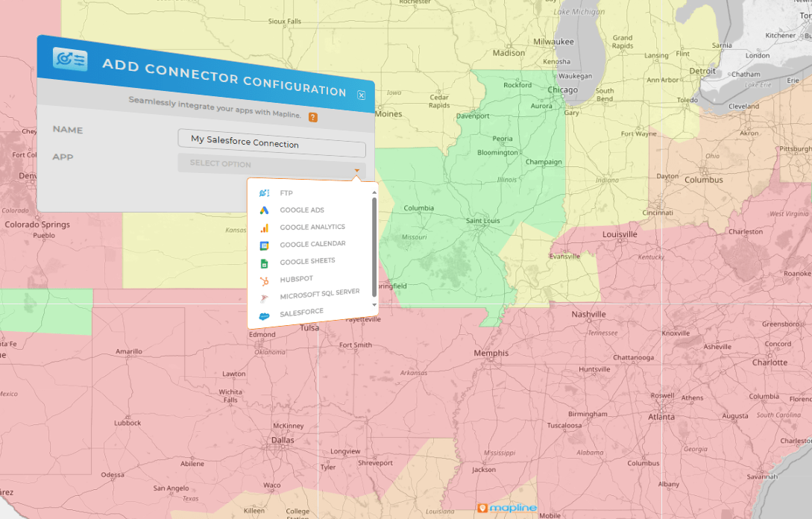Click the Google Ads logo icon

[263, 210]
